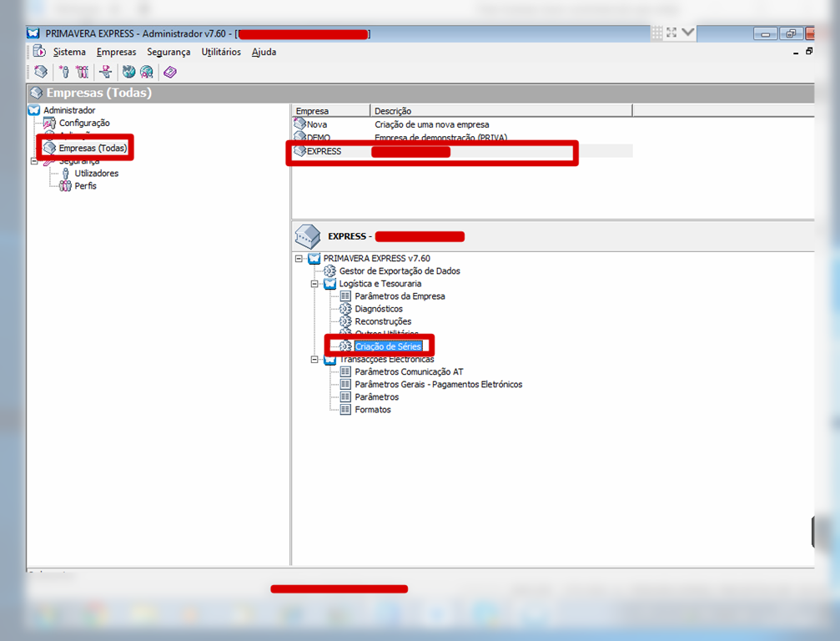Click the new profiles group toolbar icon
Screen dimensions: 840x641
pos(82,73)
